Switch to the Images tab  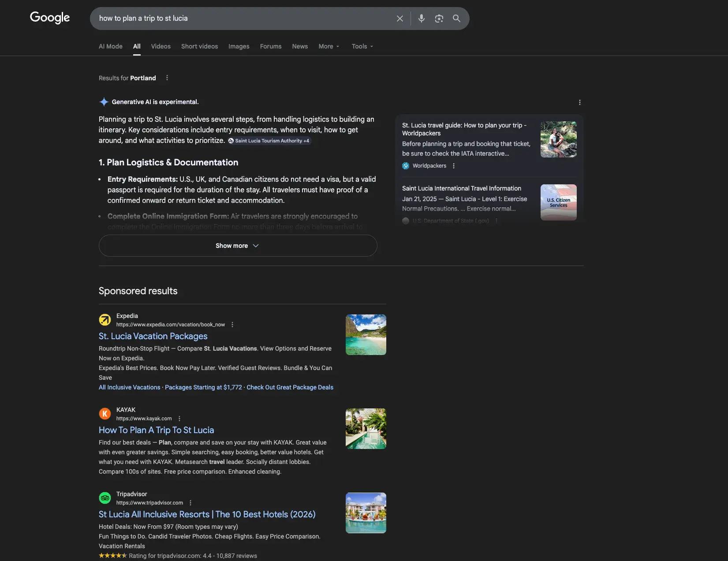[x=239, y=46]
